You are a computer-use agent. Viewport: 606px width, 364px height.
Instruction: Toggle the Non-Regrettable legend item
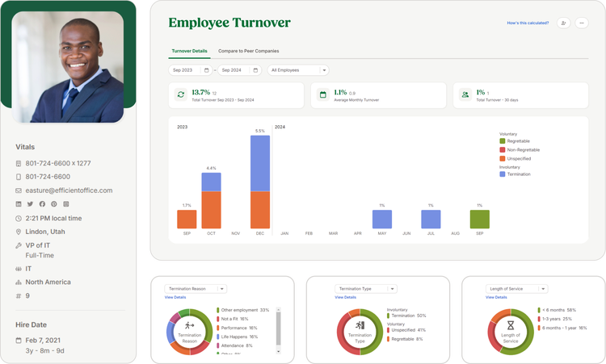pyautogui.click(x=503, y=150)
